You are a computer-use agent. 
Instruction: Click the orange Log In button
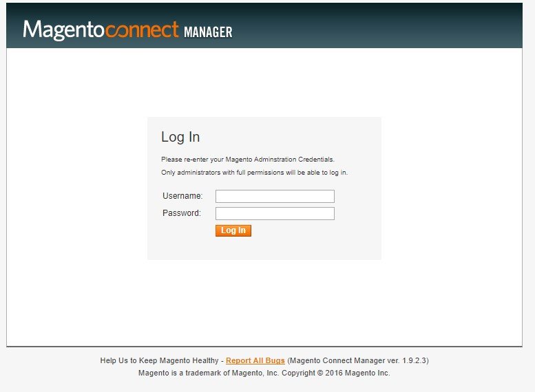pyautogui.click(x=233, y=230)
